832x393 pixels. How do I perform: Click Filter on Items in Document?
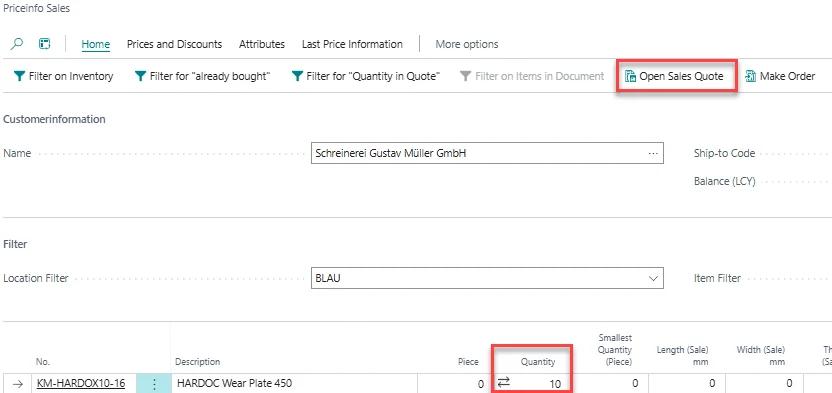point(532,76)
